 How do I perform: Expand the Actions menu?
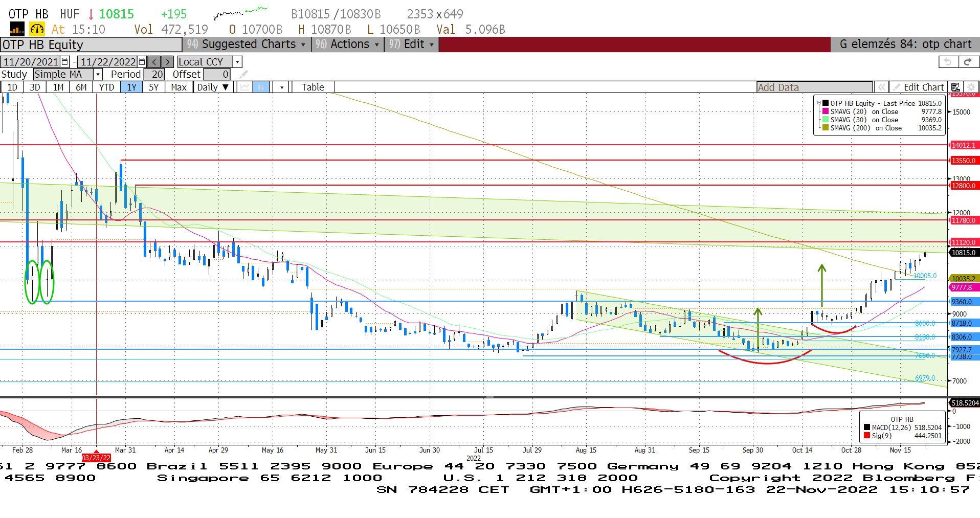tap(348, 44)
